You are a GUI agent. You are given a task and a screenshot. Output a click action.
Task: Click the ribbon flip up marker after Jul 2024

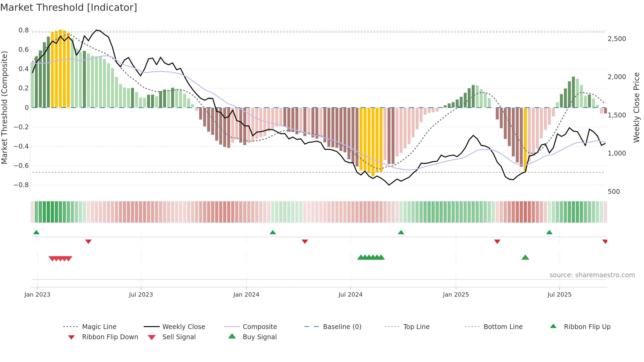pos(401,232)
